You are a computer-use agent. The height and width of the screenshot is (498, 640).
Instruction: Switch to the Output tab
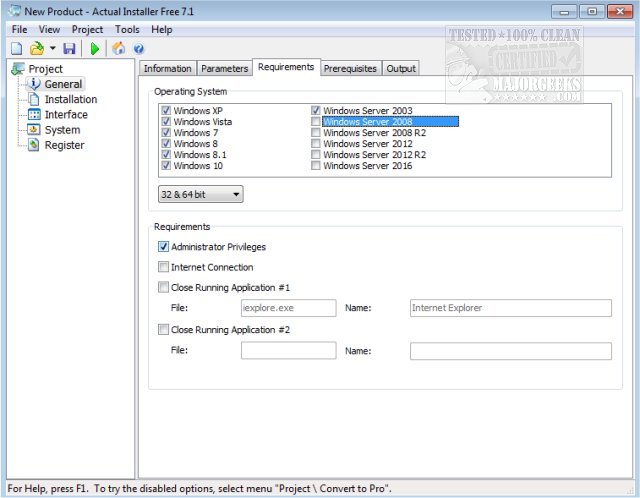tap(401, 69)
